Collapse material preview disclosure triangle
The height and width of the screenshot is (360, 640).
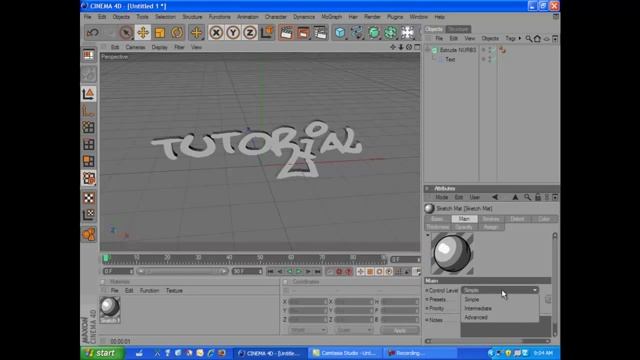tap(428, 236)
